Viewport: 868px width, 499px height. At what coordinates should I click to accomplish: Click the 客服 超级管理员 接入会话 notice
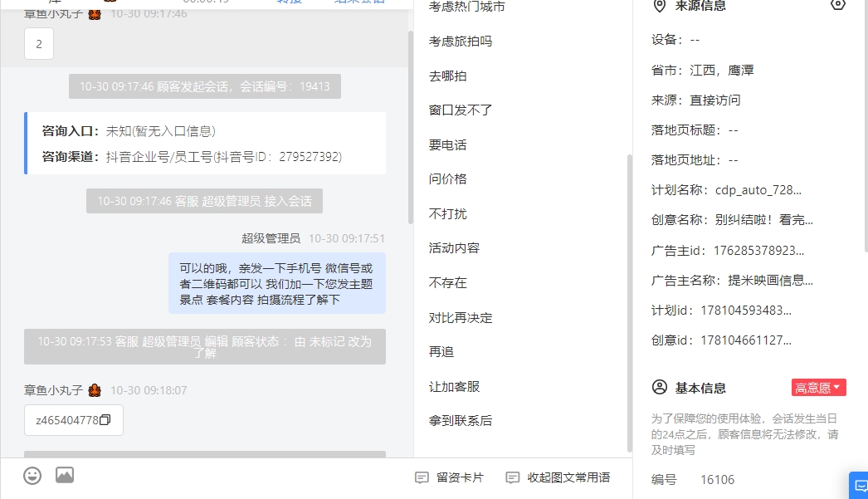pyautogui.click(x=205, y=201)
